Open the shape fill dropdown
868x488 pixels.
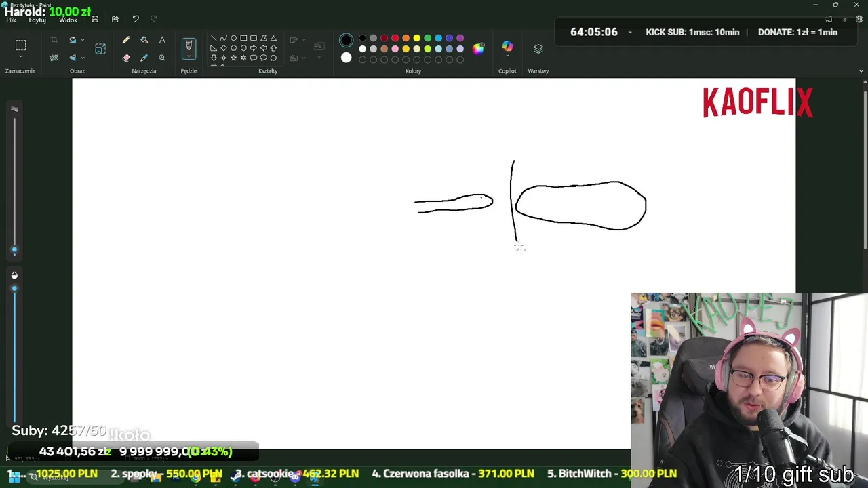coord(304,58)
